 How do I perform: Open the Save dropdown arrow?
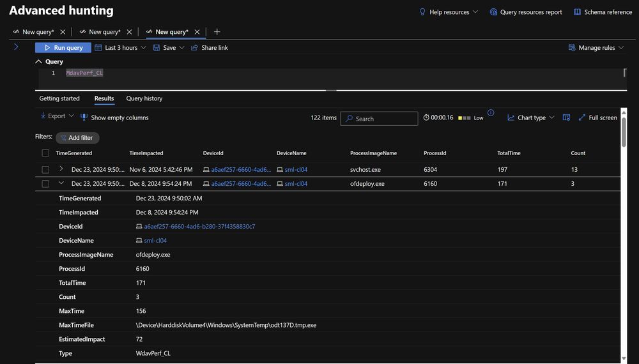click(x=181, y=48)
